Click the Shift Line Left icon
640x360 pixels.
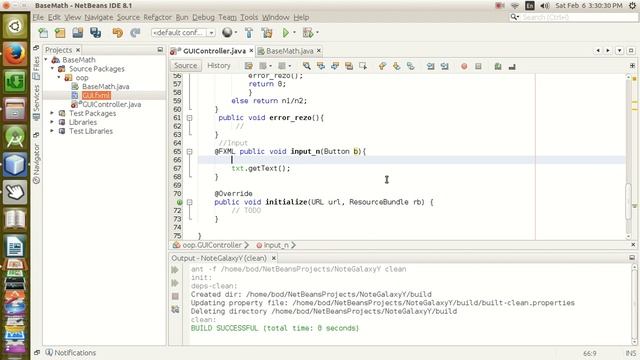point(431,66)
